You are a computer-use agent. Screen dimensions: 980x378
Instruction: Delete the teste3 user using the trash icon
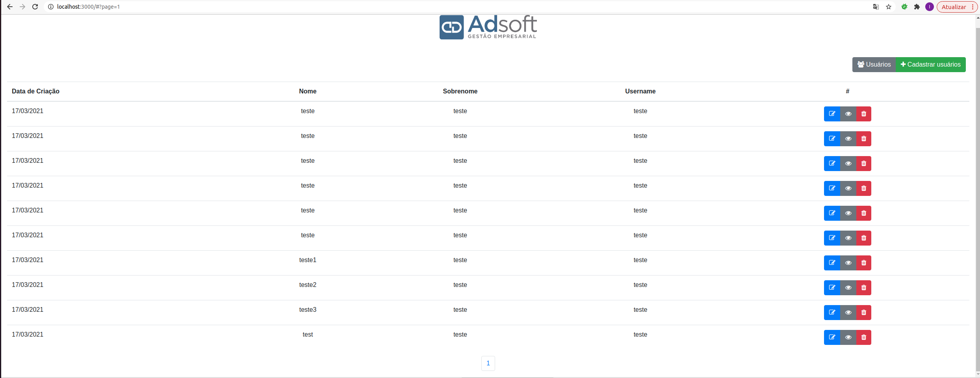[x=863, y=312]
